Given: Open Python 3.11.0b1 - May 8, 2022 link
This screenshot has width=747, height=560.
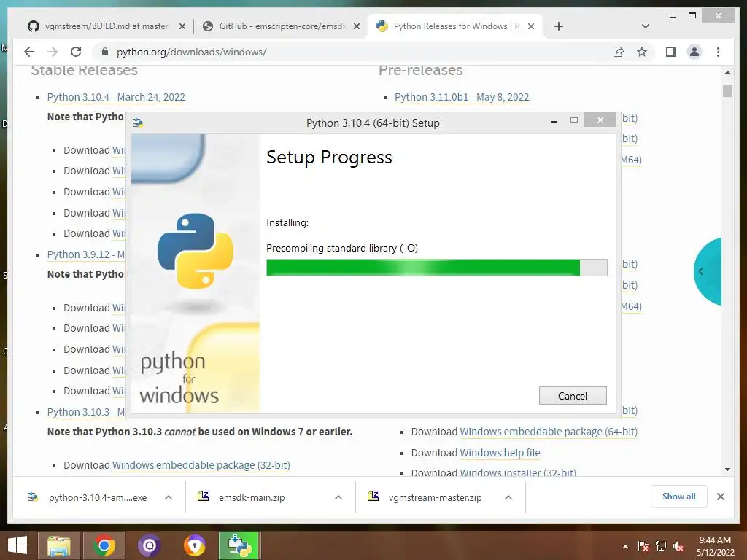Looking at the screenshot, I should [x=462, y=97].
